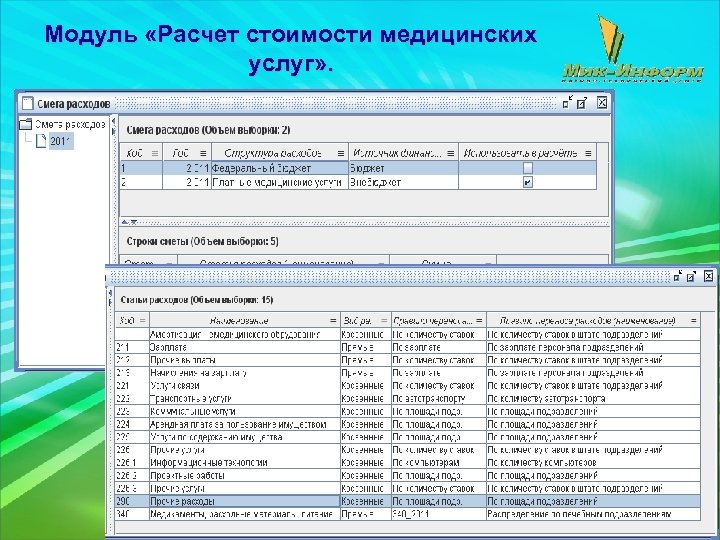Iconify the Смета расходов window
This screenshot has height=540, width=720.
click(x=568, y=102)
